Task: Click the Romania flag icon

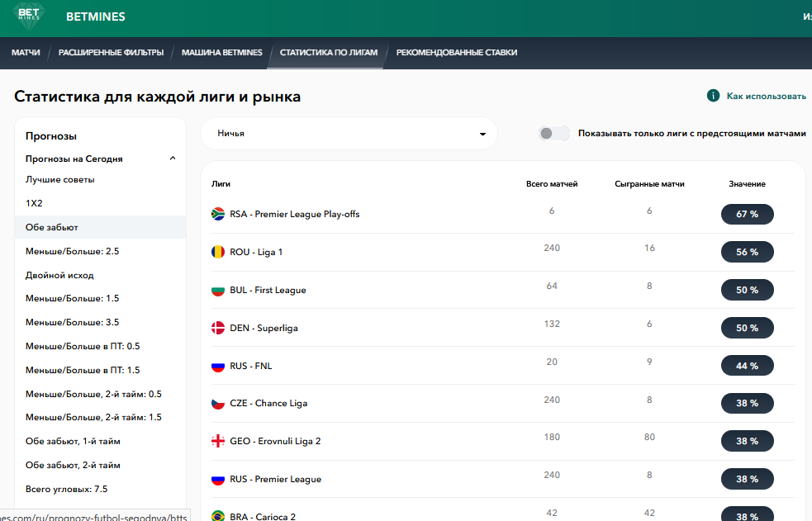Action: 218,252
